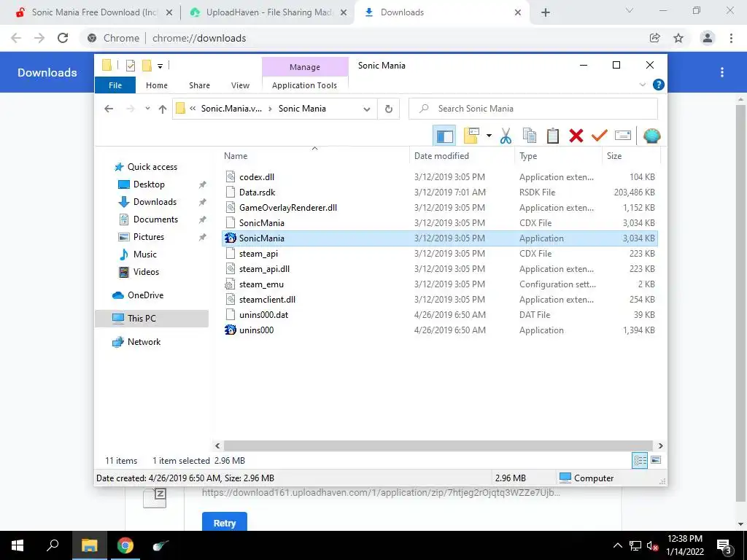This screenshot has width=747, height=560.
Task: Switch to the Home ribbon tab
Action: (157, 85)
